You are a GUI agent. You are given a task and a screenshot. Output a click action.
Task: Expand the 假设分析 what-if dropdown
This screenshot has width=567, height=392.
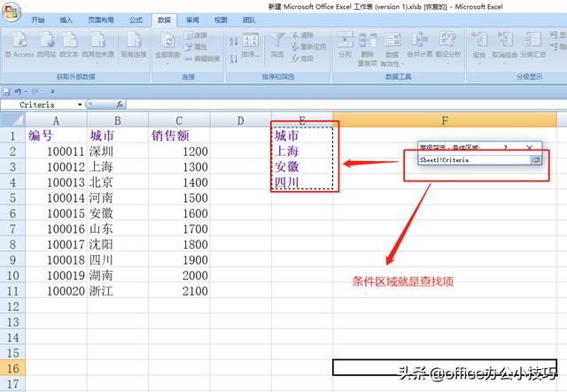point(447,63)
